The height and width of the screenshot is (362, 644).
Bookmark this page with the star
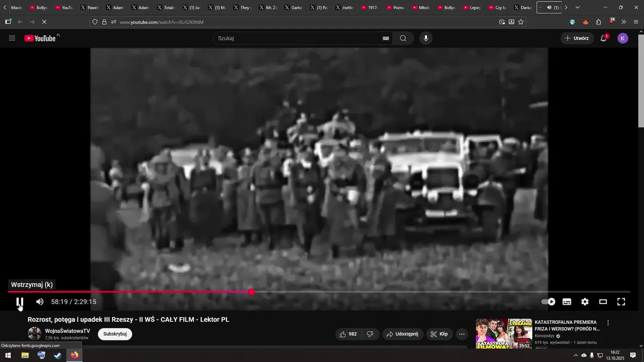(521, 22)
